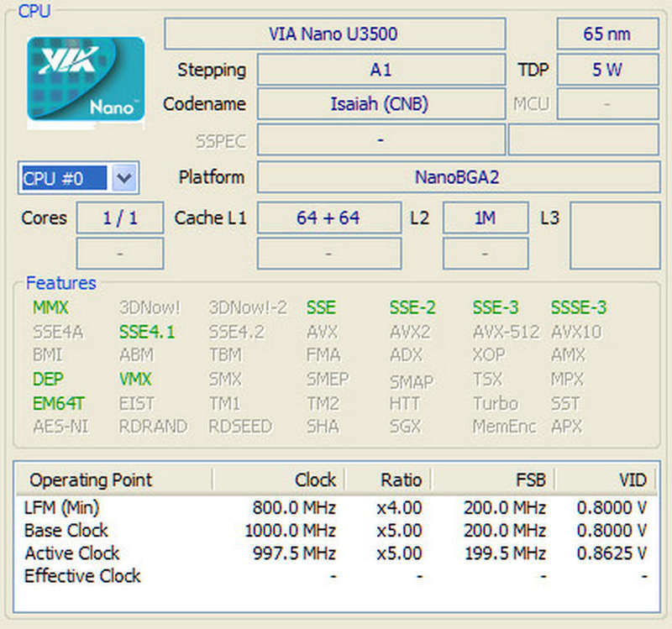Click the greyed Turbo feature label
Screen dimensions: 672x629
coord(496,404)
